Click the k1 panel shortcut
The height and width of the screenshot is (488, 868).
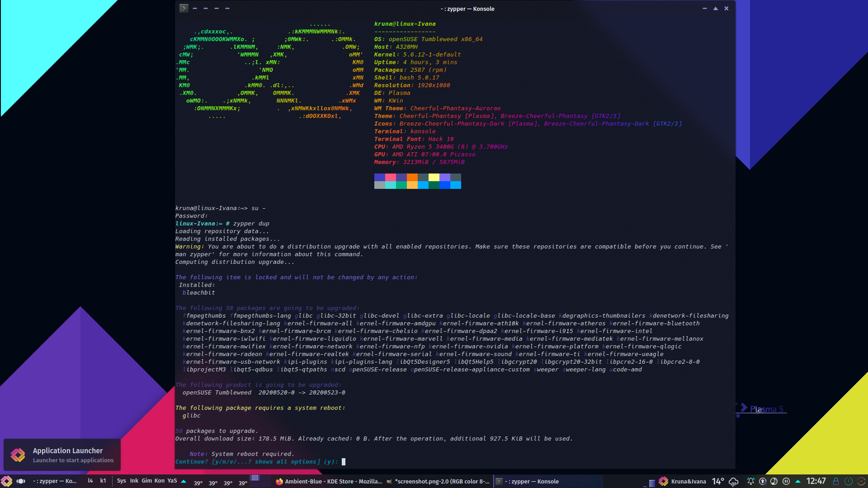tap(103, 481)
